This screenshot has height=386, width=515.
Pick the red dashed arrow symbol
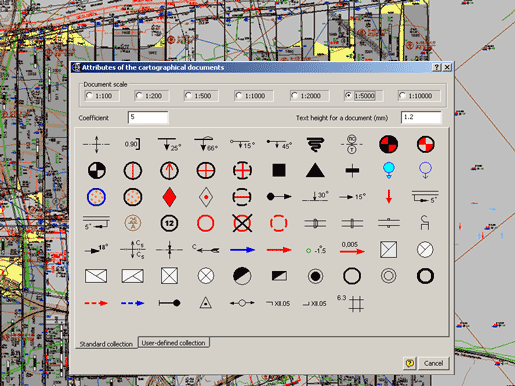[96, 303]
